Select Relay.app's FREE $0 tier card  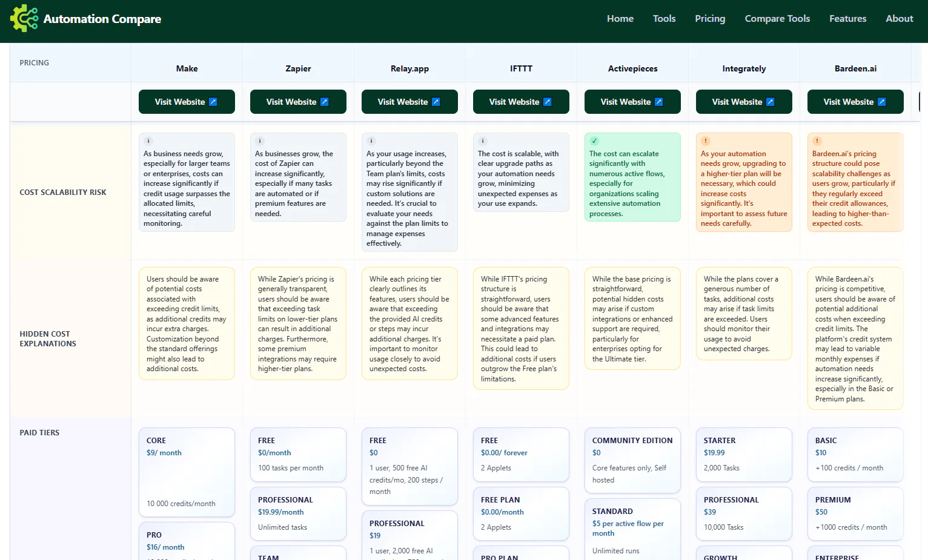(x=409, y=466)
